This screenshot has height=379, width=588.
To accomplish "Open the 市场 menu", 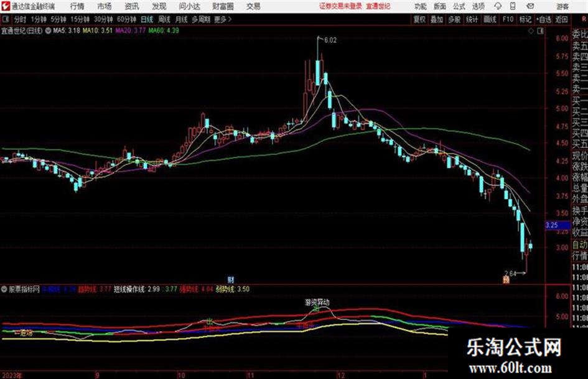I will pos(105,6).
